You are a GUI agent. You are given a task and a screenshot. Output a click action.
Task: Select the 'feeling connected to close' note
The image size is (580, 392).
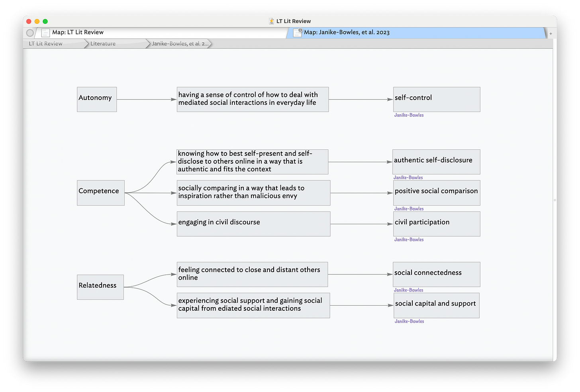252,274
